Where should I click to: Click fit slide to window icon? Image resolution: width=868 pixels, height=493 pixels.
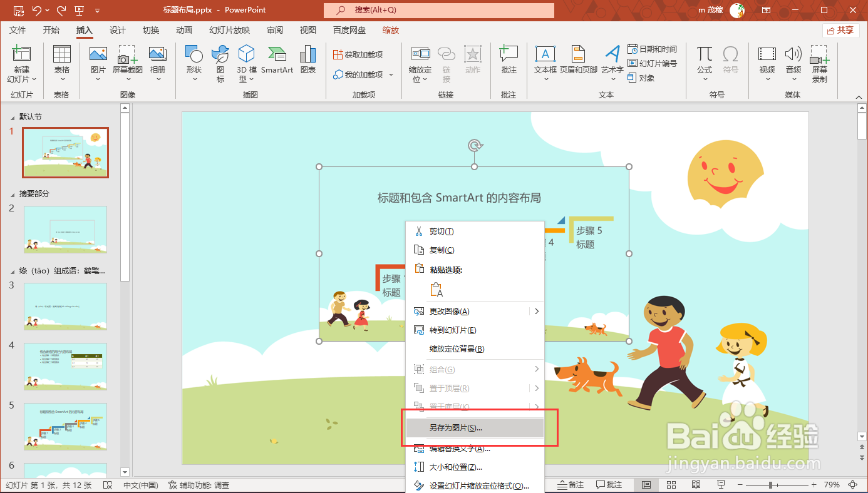pyautogui.click(x=852, y=485)
